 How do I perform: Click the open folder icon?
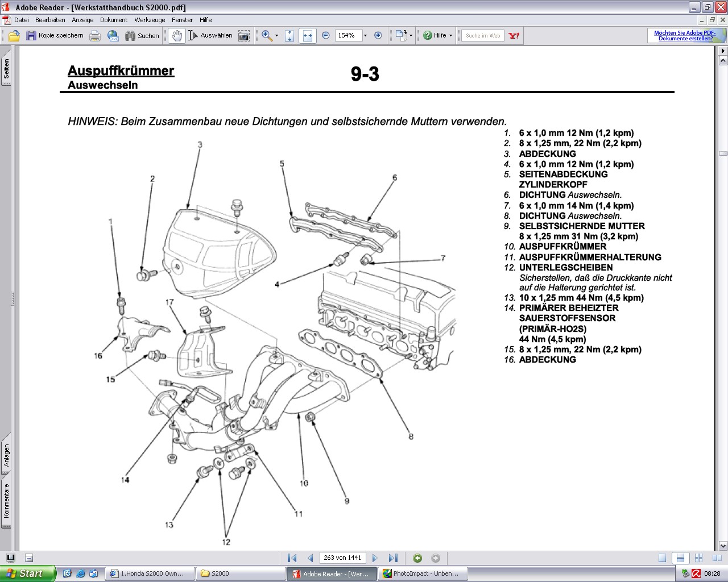(14, 35)
